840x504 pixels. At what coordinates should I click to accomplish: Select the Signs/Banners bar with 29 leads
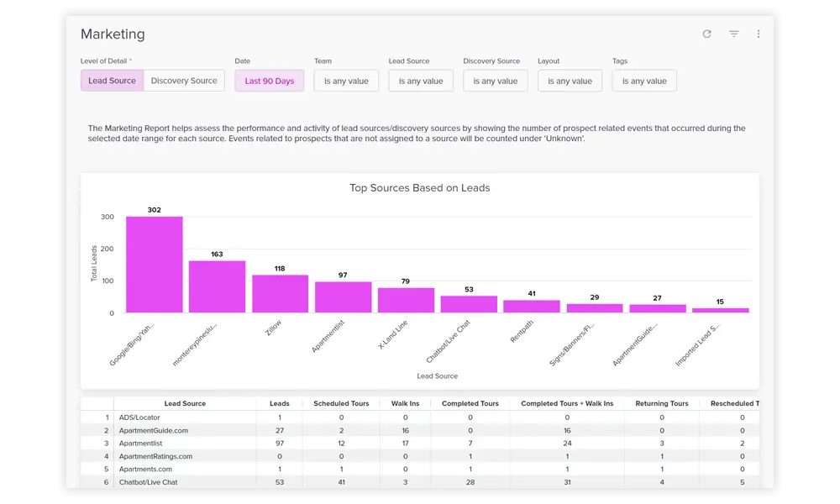[x=595, y=308]
